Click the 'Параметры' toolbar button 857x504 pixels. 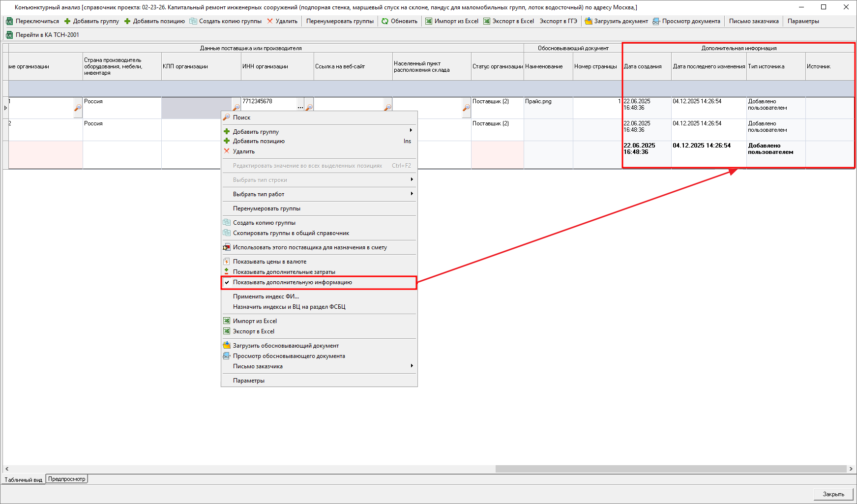803,21
